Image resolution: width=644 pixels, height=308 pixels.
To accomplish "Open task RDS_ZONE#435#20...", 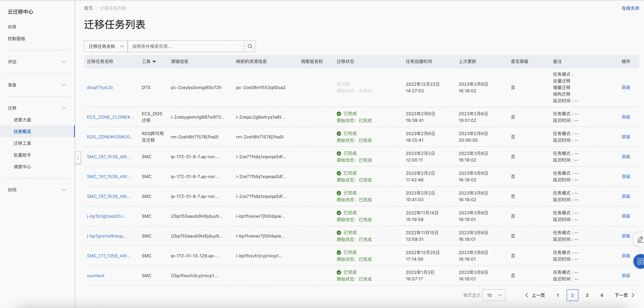I will pos(110,137).
